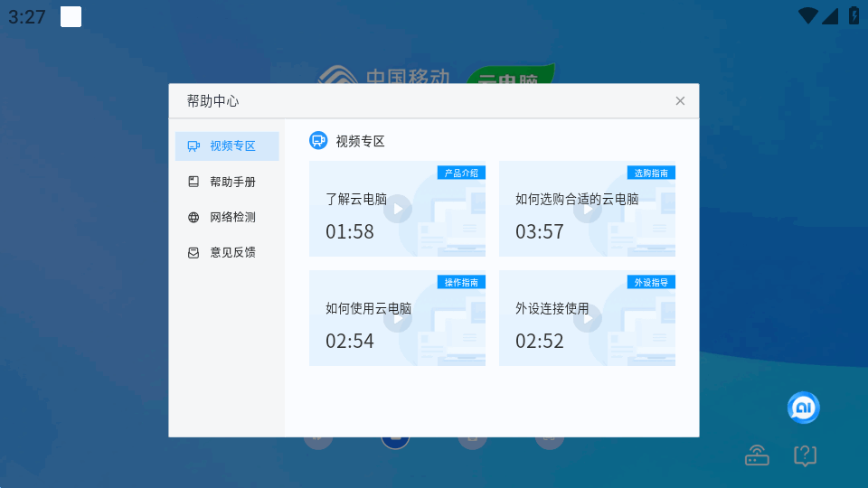The image size is (868, 488).
Task: Click the white square status bar icon
Action: coord(71,16)
